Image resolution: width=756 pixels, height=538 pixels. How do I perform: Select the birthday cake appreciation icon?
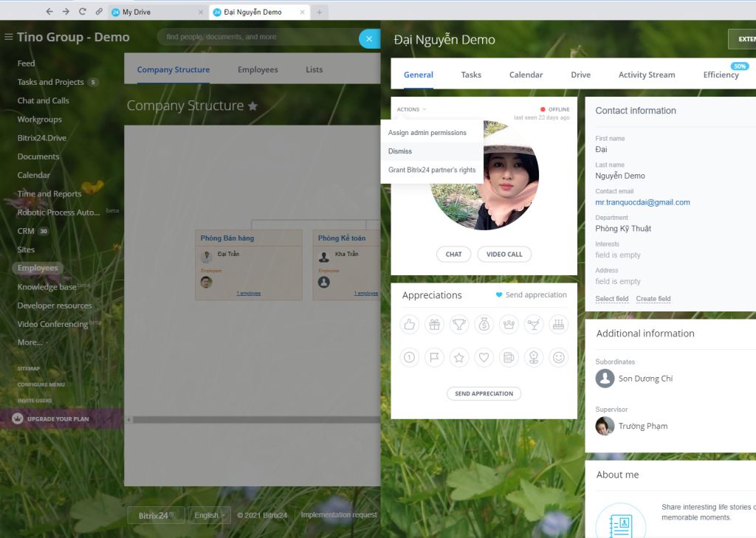pyautogui.click(x=558, y=325)
